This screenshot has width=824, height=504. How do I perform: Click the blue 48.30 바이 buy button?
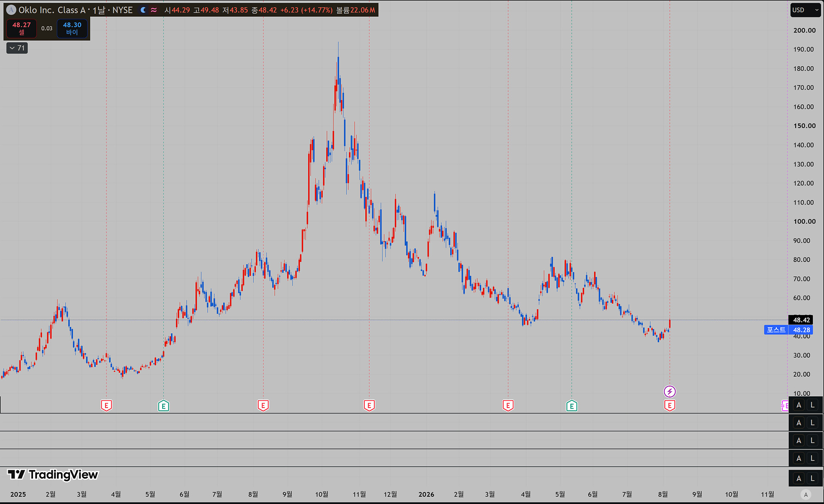tap(72, 28)
